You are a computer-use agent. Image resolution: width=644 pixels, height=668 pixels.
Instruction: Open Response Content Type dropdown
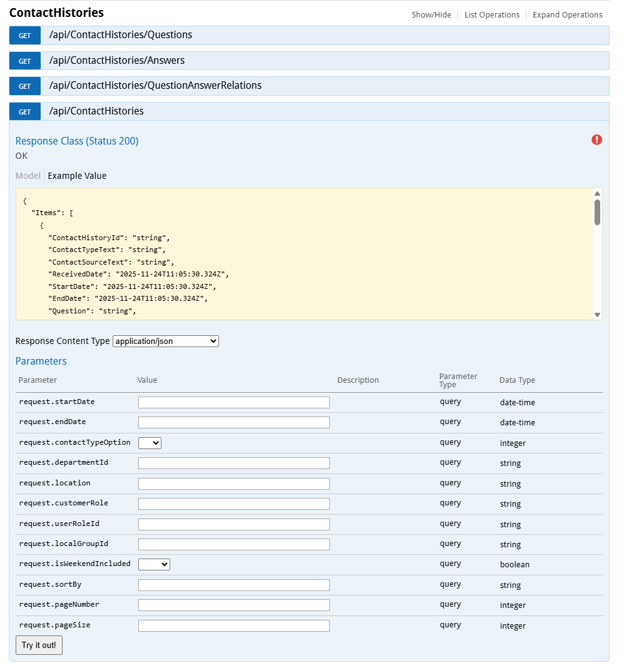click(x=166, y=341)
